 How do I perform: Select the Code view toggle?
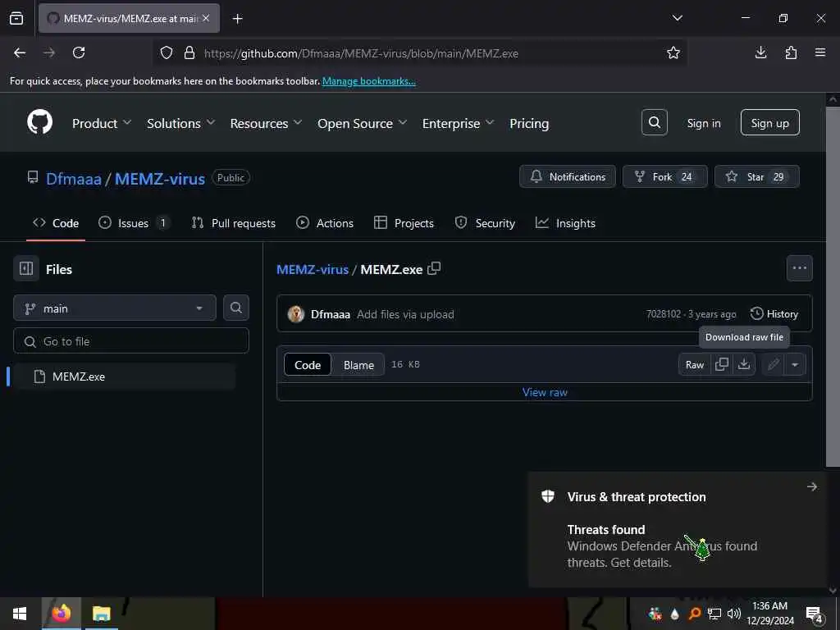pos(308,365)
